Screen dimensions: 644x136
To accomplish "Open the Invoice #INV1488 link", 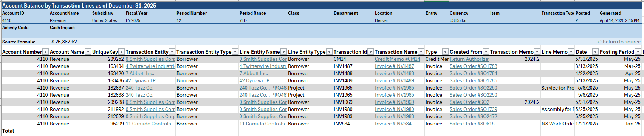I will [395, 73].
